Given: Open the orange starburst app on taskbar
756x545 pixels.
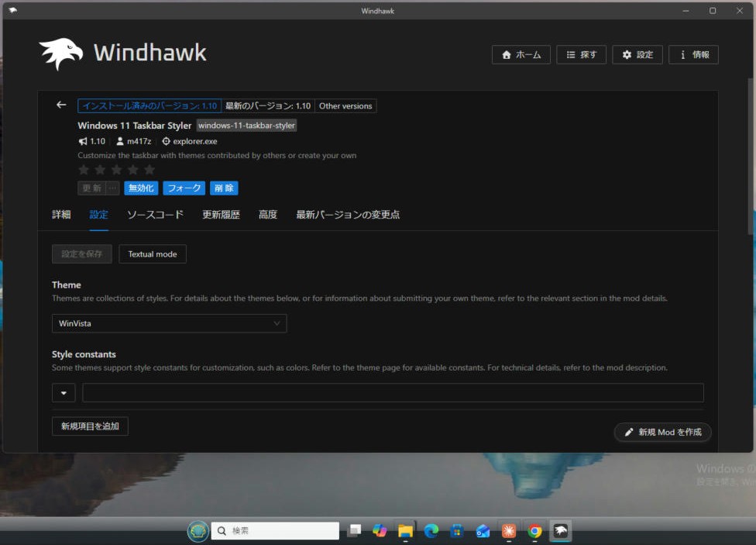Looking at the screenshot, I should click(x=509, y=531).
